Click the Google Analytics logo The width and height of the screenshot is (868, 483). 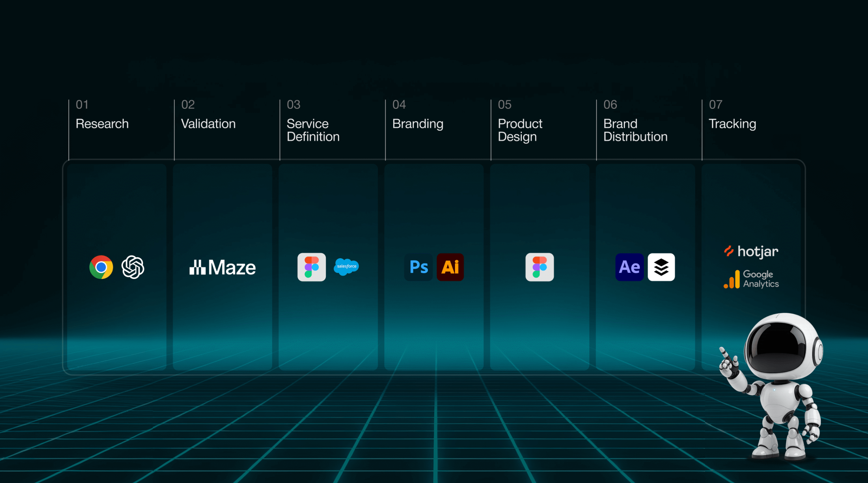click(x=751, y=279)
